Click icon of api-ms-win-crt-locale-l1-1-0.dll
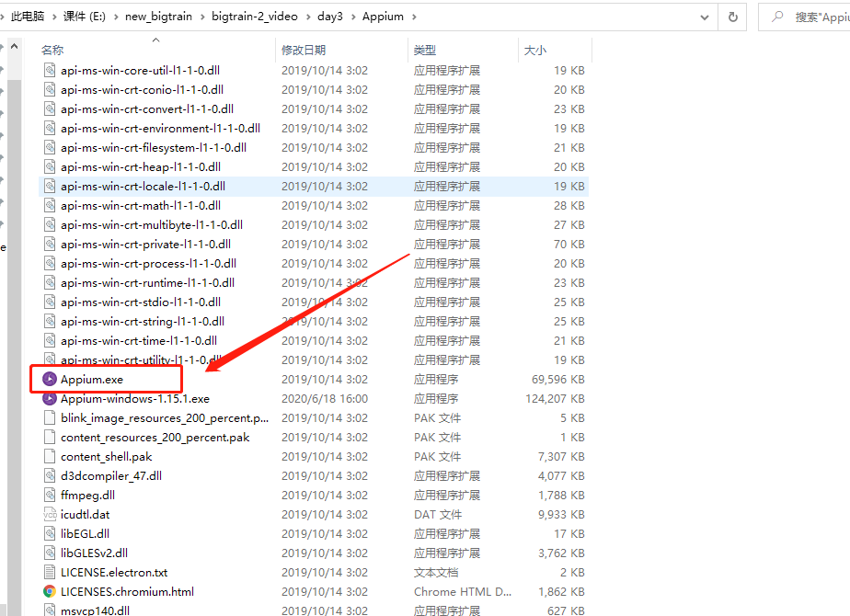The image size is (850, 616). pyautogui.click(x=50, y=187)
